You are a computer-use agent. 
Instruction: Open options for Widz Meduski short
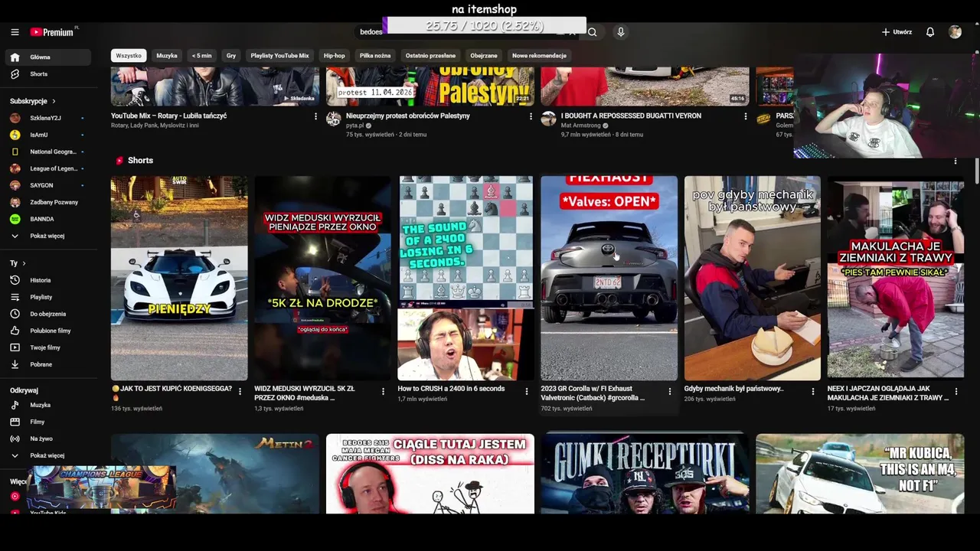[383, 391]
